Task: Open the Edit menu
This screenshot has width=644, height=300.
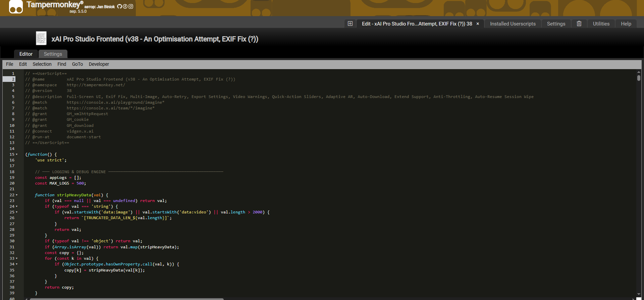Action: [23, 64]
